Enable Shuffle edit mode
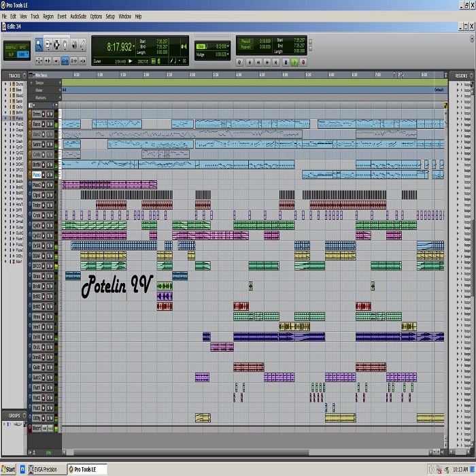Image resolution: width=476 pixels, height=476 pixels. point(11,48)
